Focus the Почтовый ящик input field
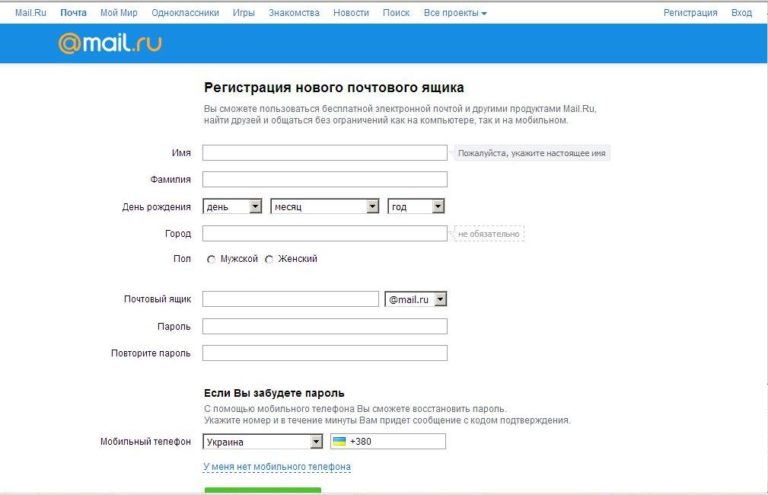768x495 pixels. 290,299
